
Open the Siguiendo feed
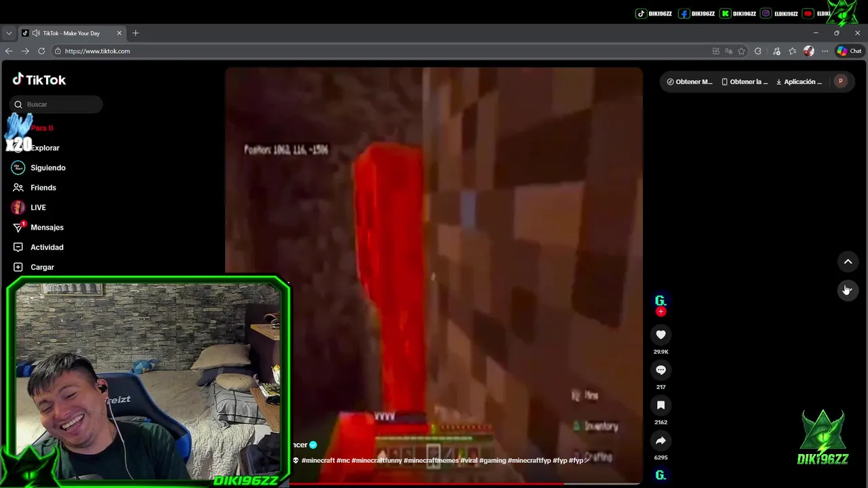pos(39,167)
